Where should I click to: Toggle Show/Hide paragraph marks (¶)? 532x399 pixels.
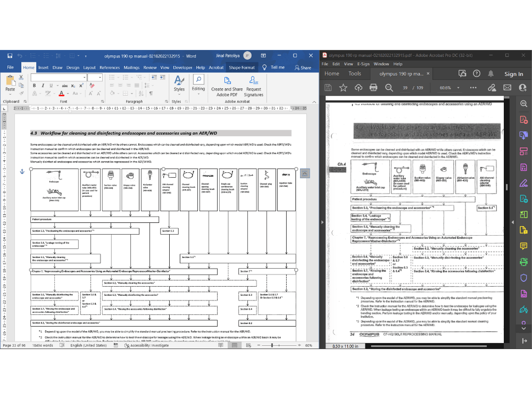151,93
